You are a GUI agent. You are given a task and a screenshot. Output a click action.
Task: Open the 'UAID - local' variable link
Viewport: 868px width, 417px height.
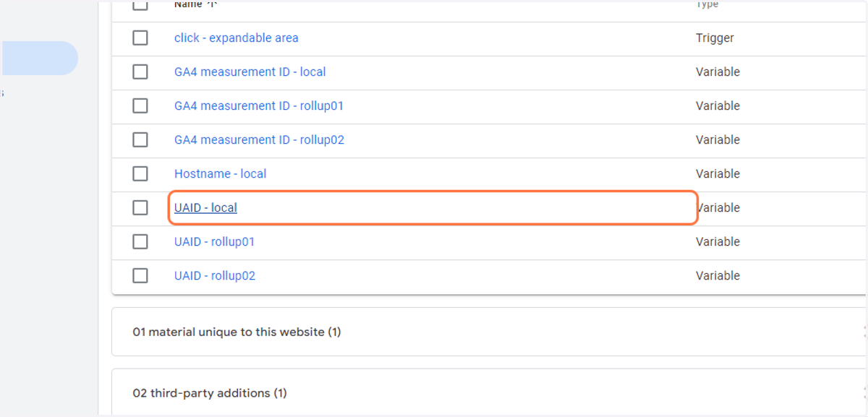(x=205, y=207)
